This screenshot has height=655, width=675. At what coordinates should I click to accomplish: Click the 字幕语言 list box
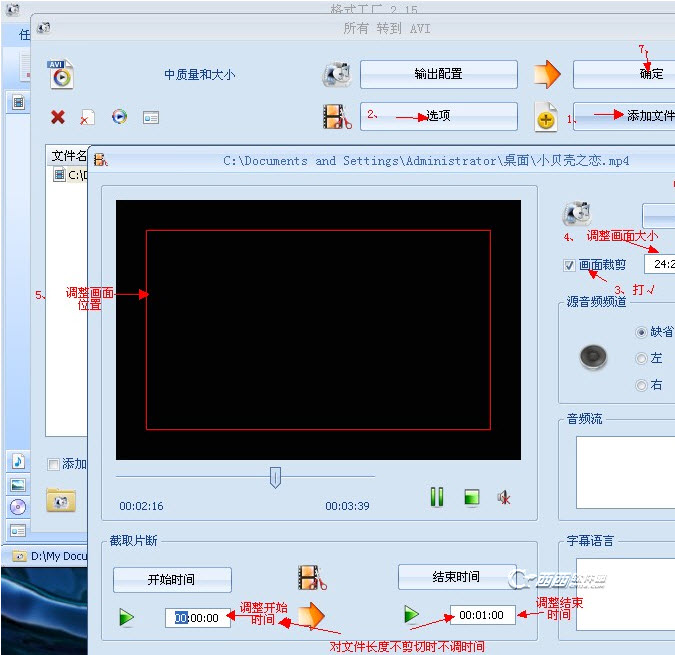click(x=625, y=595)
